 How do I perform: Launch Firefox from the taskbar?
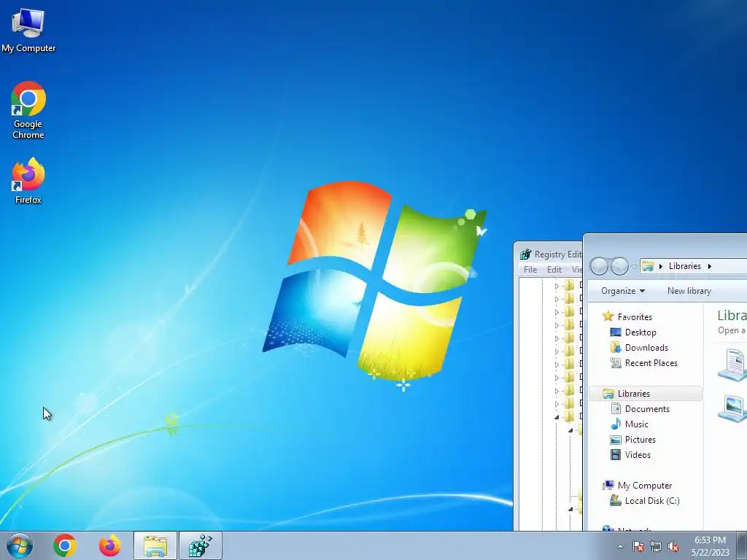pos(109,545)
